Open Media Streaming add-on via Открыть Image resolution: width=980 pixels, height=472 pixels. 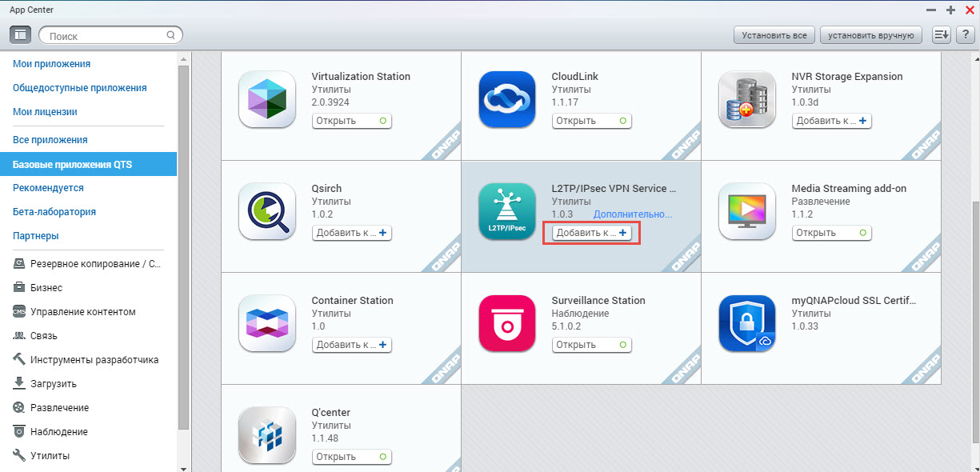[x=832, y=233]
